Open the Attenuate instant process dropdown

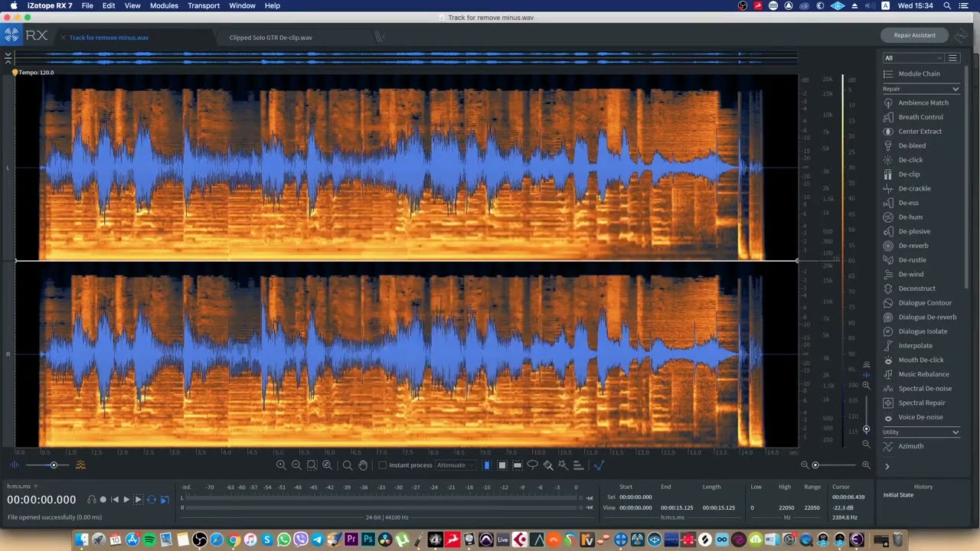(456, 465)
